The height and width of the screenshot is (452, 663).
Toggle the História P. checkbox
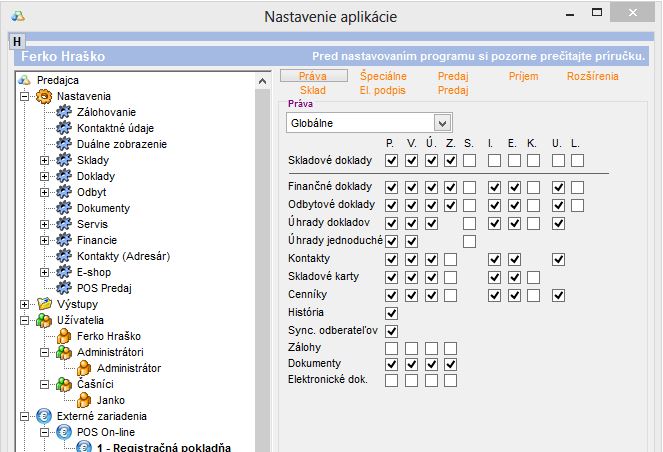coord(391,313)
